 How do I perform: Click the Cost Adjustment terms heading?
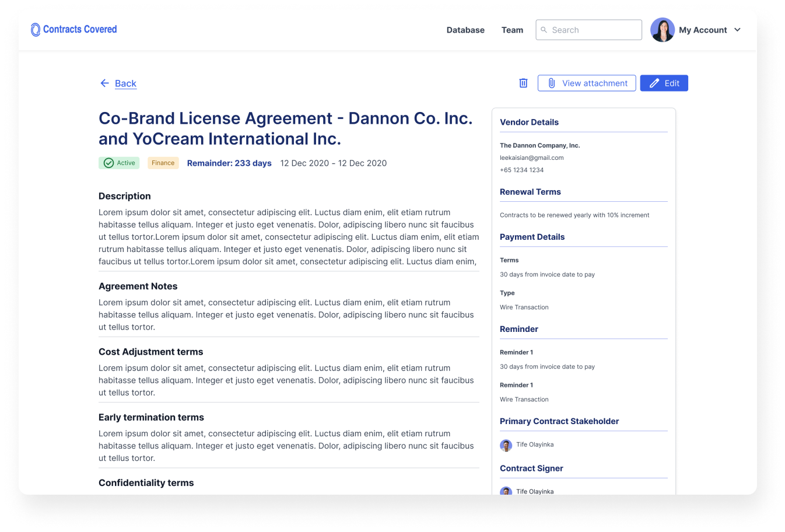click(151, 352)
